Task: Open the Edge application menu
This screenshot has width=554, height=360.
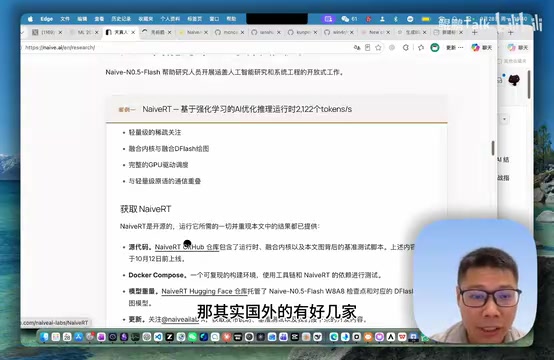Action: [x=47, y=19]
